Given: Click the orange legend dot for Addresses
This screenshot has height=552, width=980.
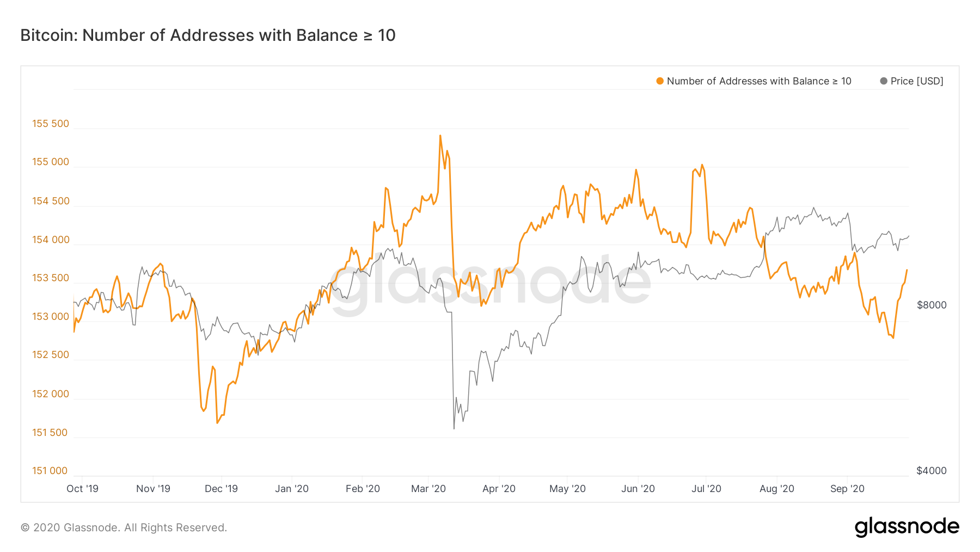Looking at the screenshot, I should coord(660,81).
